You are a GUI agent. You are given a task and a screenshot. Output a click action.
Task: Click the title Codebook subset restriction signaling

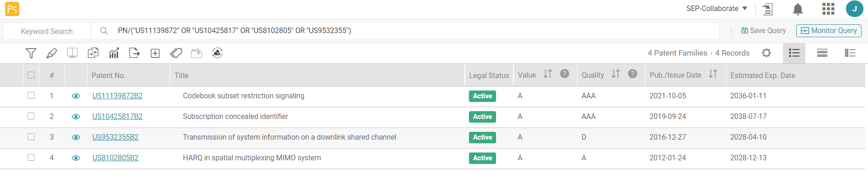tap(244, 96)
